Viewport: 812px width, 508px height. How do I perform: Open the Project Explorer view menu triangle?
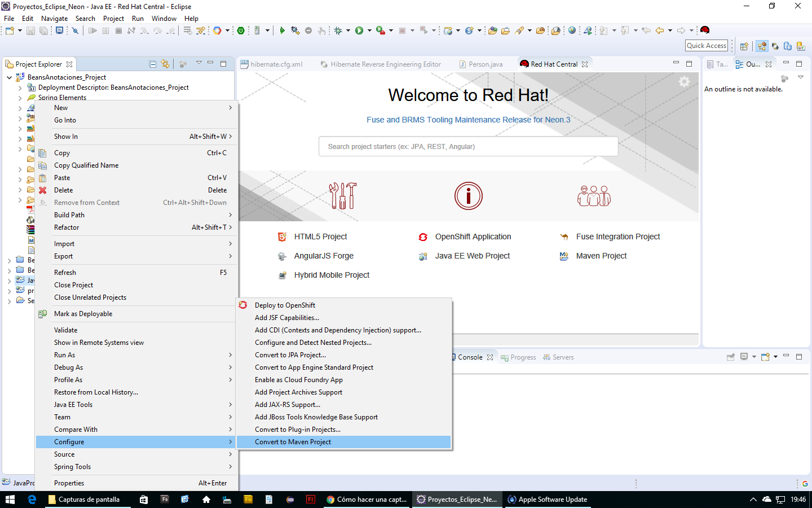pyautogui.click(x=198, y=63)
